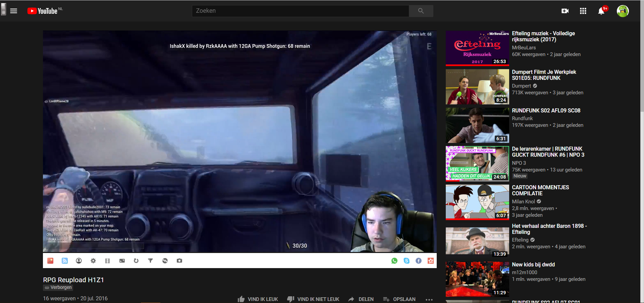Screen dimensions: 644x303
Task: Open the create video camera icon
Action: (x=565, y=11)
